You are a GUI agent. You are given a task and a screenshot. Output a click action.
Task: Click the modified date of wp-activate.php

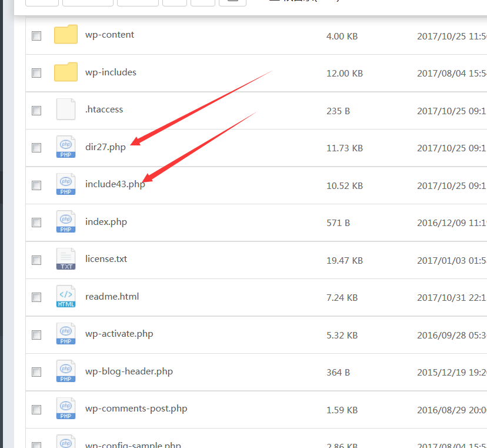[x=452, y=336]
